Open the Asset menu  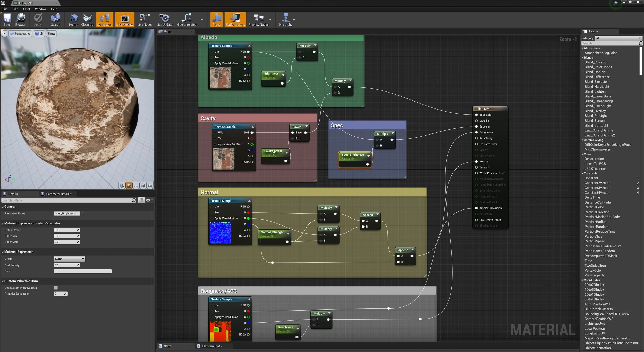[26, 9]
